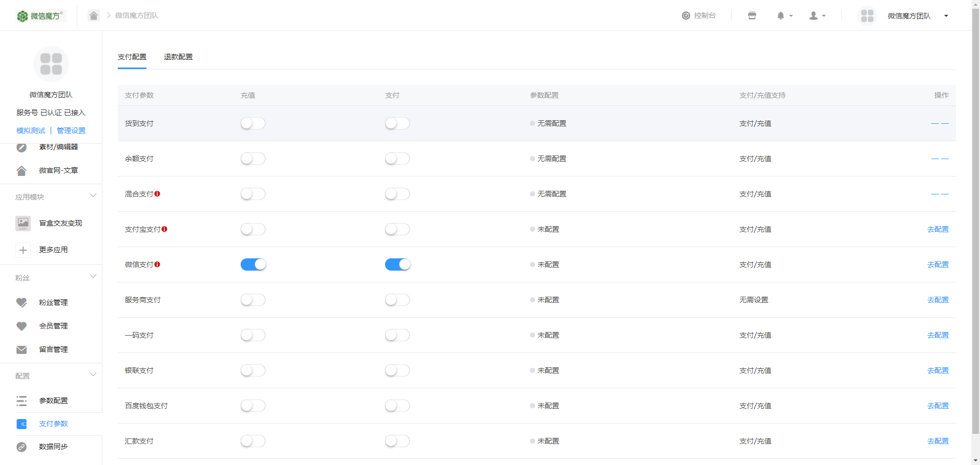Click 去配置 for 银联支付

pyautogui.click(x=938, y=370)
